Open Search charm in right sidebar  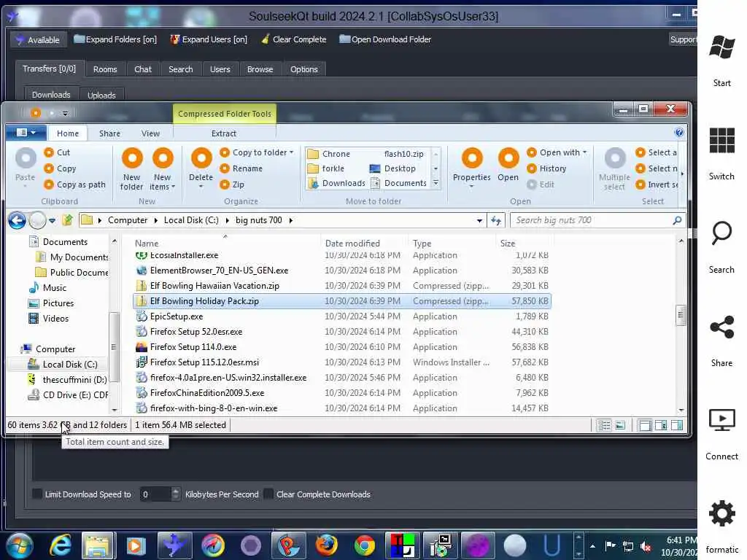(x=721, y=248)
